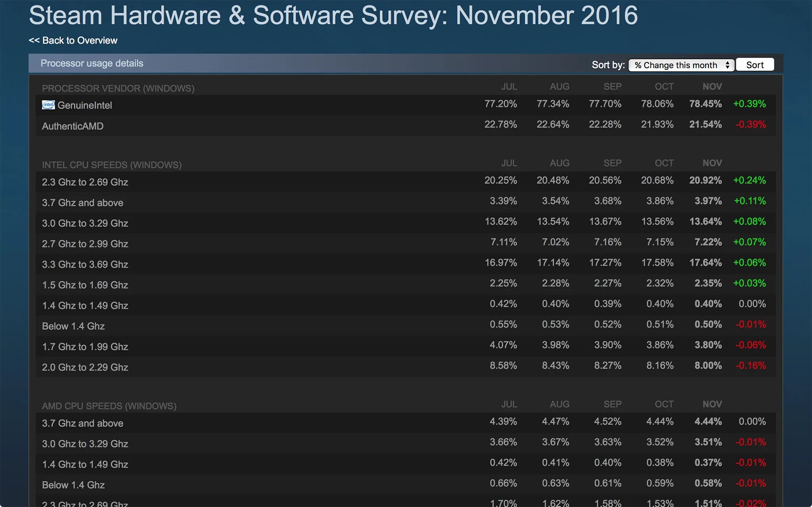Click AMD 0.58% NOV value
This screenshot has width=812, height=507.
708,484
